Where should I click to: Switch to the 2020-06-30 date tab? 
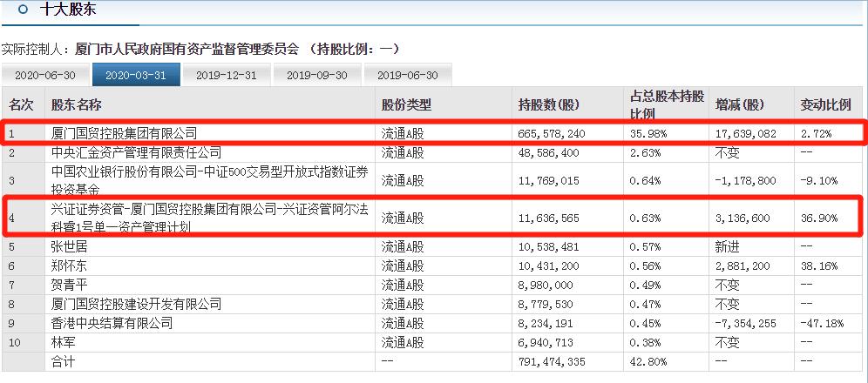click(45, 75)
